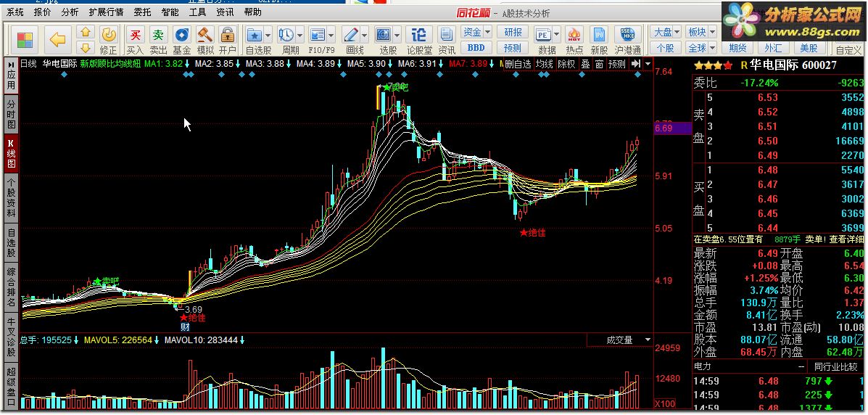Switch to the K线图 side tab
The height and width of the screenshot is (415, 868).
(11, 152)
